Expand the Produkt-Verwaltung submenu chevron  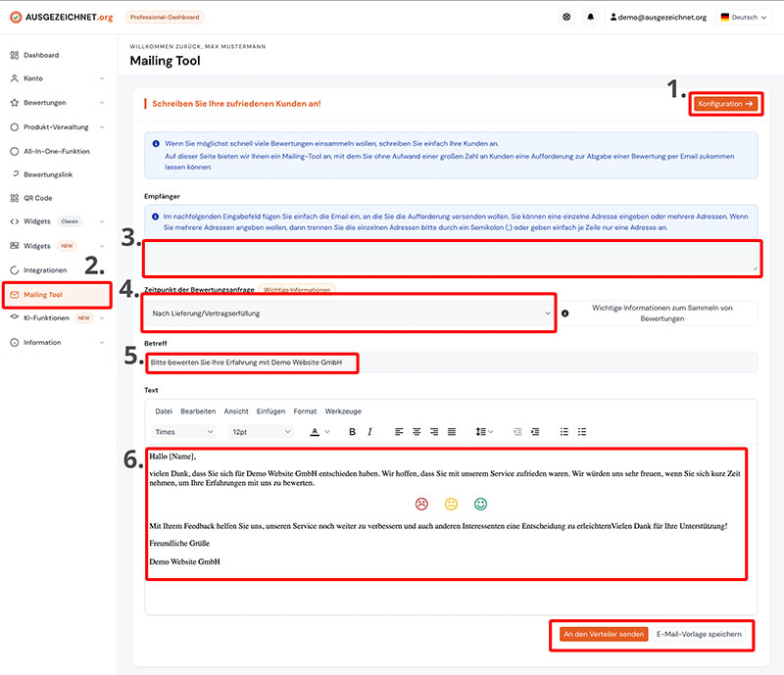click(102, 127)
